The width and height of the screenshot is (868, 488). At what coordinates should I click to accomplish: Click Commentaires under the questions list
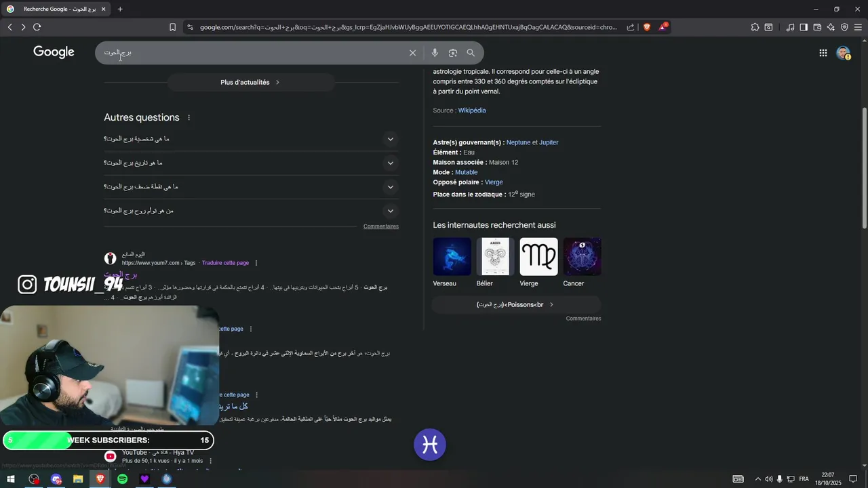tap(380, 226)
